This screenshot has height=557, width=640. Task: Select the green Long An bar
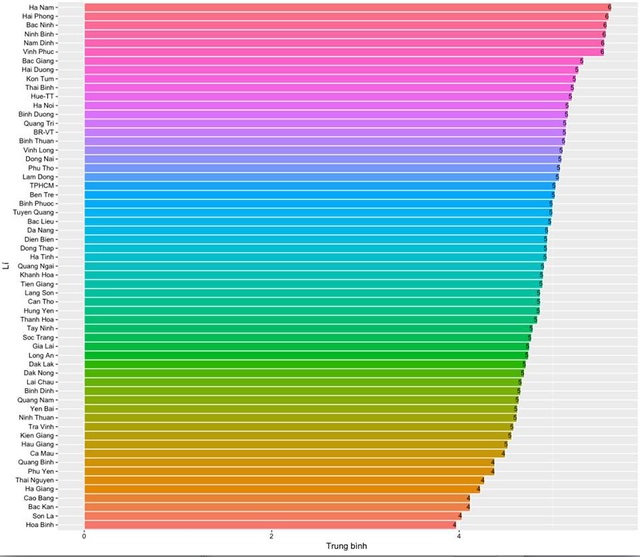tap(305, 355)
